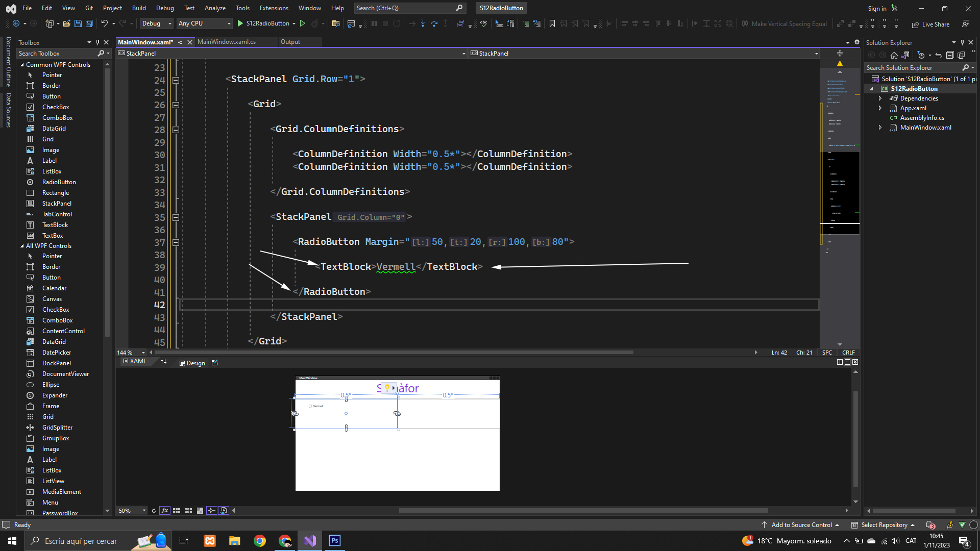The height and width of the screenshot is (551, 980).
Task: Expand the Dependencies node in Solution Explorer
Action: 880,98
